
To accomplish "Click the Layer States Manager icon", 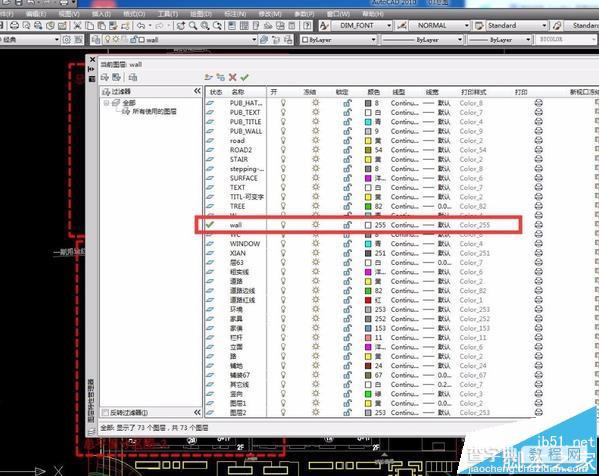I will pyautogui.click(x=133, y=78).
